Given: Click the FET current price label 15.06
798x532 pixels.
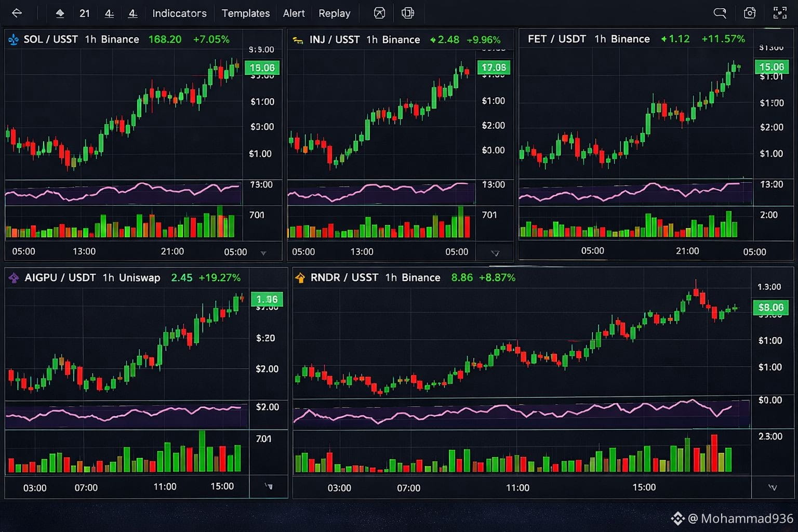Looking at the screenshot, I should [x=772, y=67].
